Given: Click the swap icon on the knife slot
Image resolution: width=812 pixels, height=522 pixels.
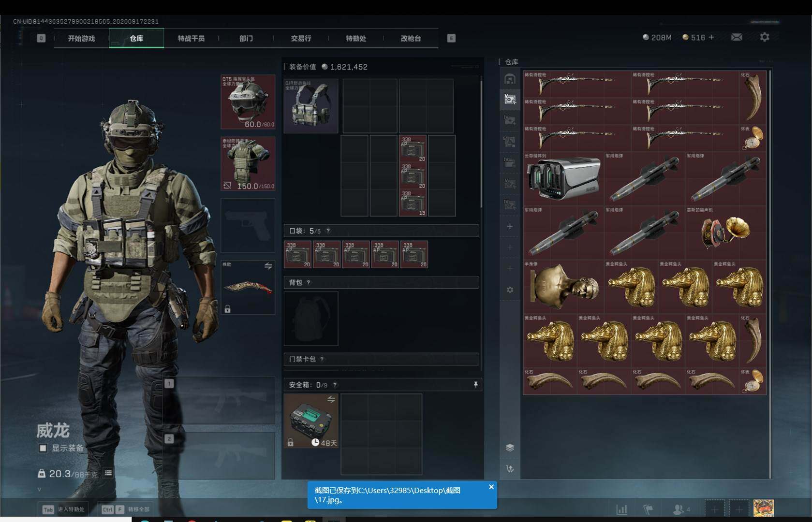Looking at the screenshot, I should coord(268,266).
